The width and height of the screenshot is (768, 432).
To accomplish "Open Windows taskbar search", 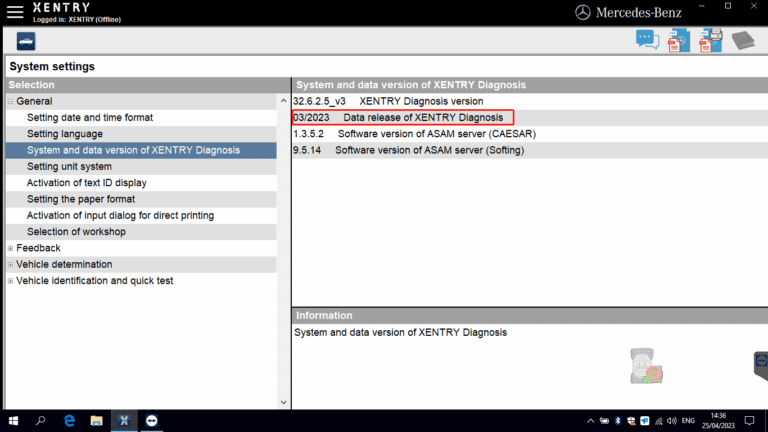I will pos(41,421).
